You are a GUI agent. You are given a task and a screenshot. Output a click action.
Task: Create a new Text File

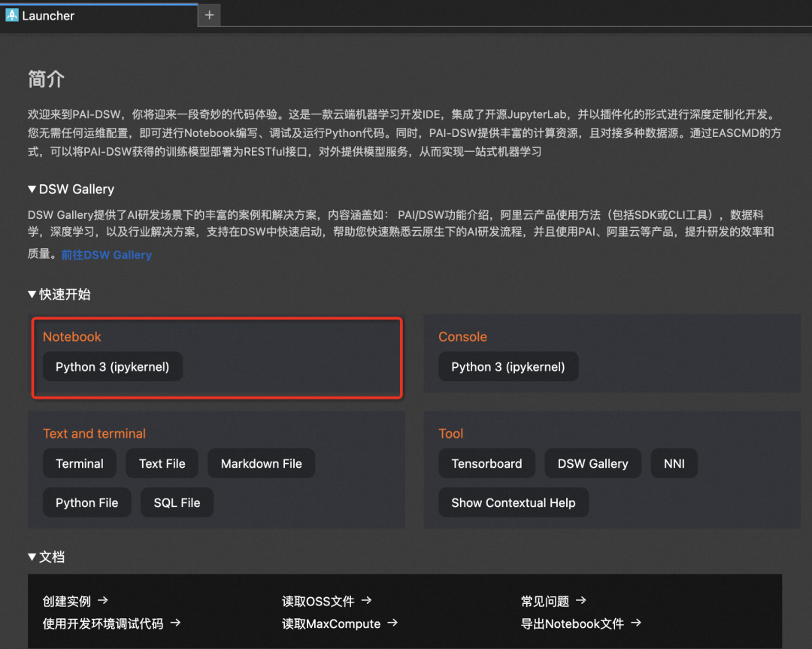point(162,463)
